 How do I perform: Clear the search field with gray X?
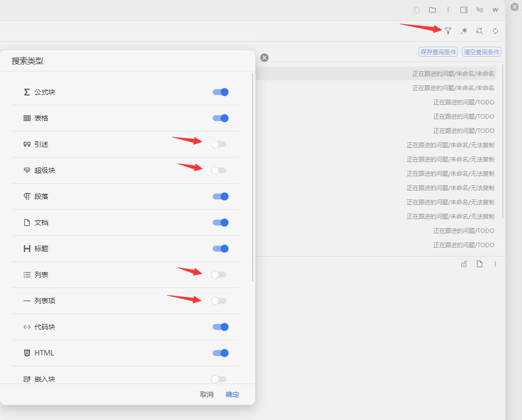click(x=264, y=58)
